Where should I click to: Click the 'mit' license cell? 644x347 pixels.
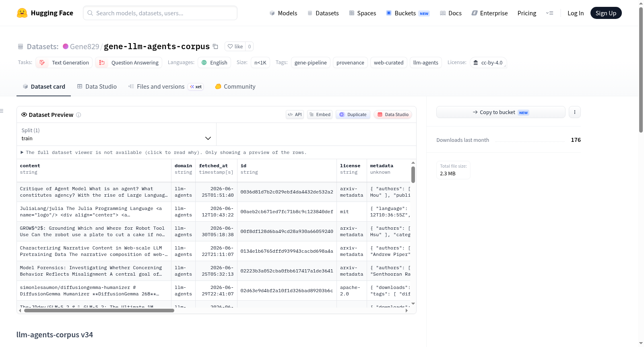tap(352, 212)
